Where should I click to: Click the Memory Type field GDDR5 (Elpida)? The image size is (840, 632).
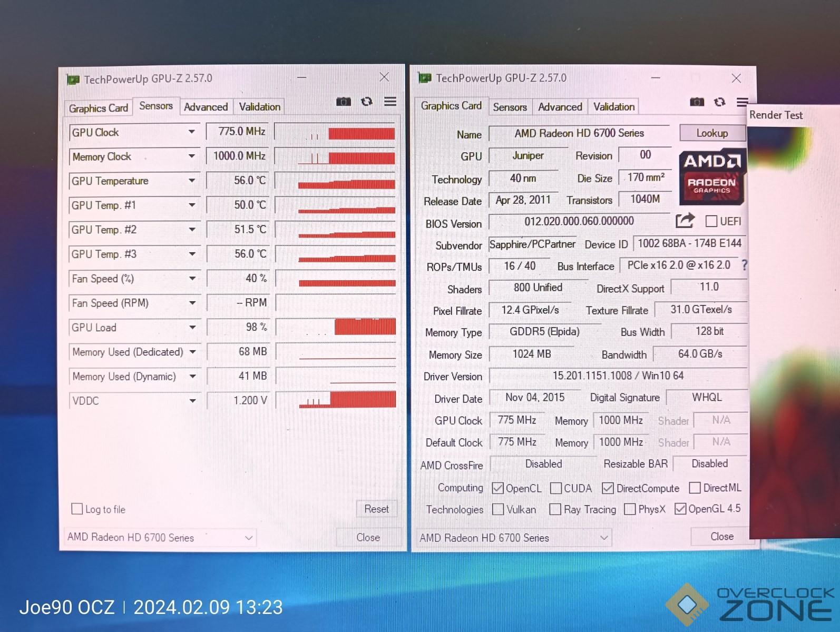[x=544, y=331]
